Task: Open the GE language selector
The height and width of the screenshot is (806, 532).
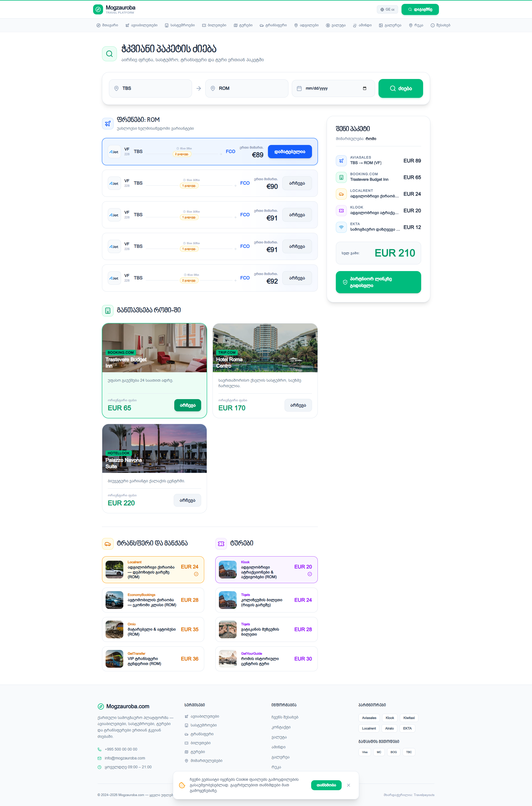Action: 387,9
